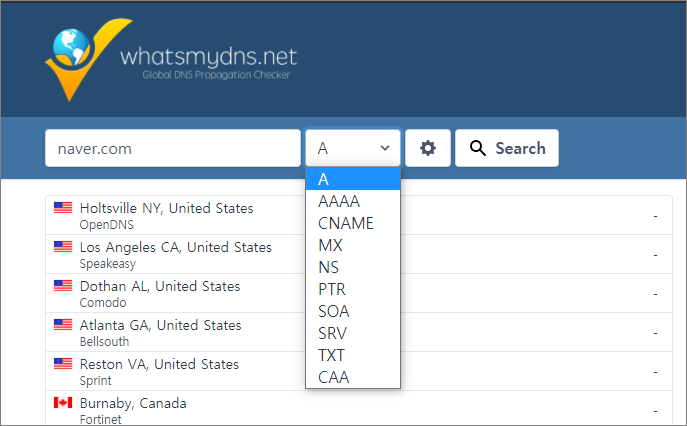Click the Sprint provider label

96,381
